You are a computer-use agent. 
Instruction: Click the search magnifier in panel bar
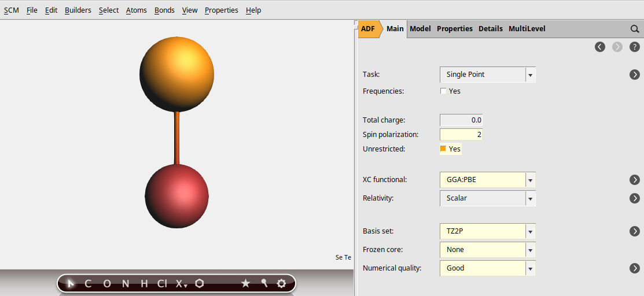(x=635, y=29)
